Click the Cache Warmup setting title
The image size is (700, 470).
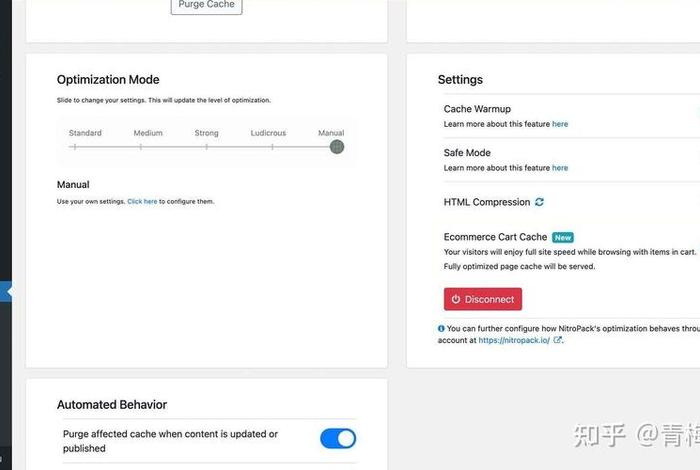[x=477, y=109]
